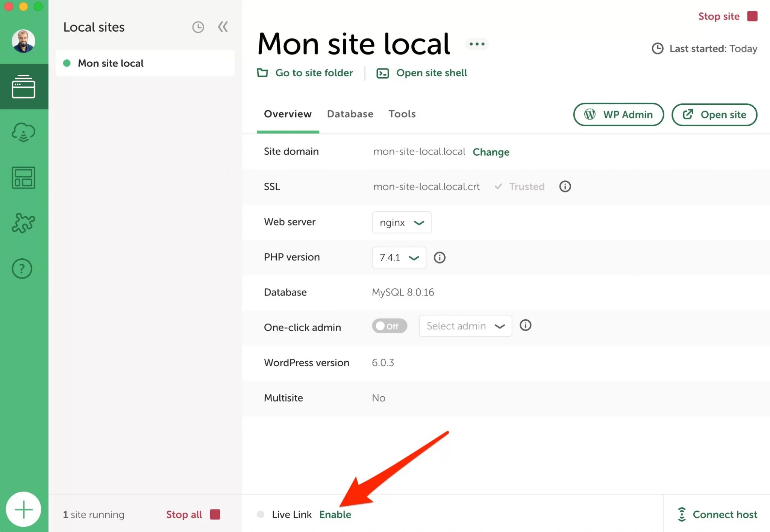Screen dimensions: 770x532
Task: Click folder icon by Go to site folder
Action: [x=262, y=73]
